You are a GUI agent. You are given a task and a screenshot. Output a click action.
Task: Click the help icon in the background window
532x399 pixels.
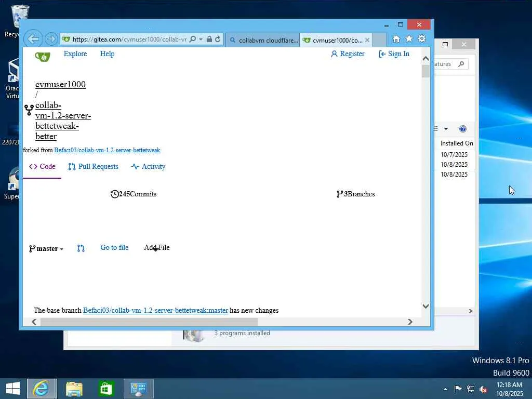pyautogui.click(x=463, y=129)
